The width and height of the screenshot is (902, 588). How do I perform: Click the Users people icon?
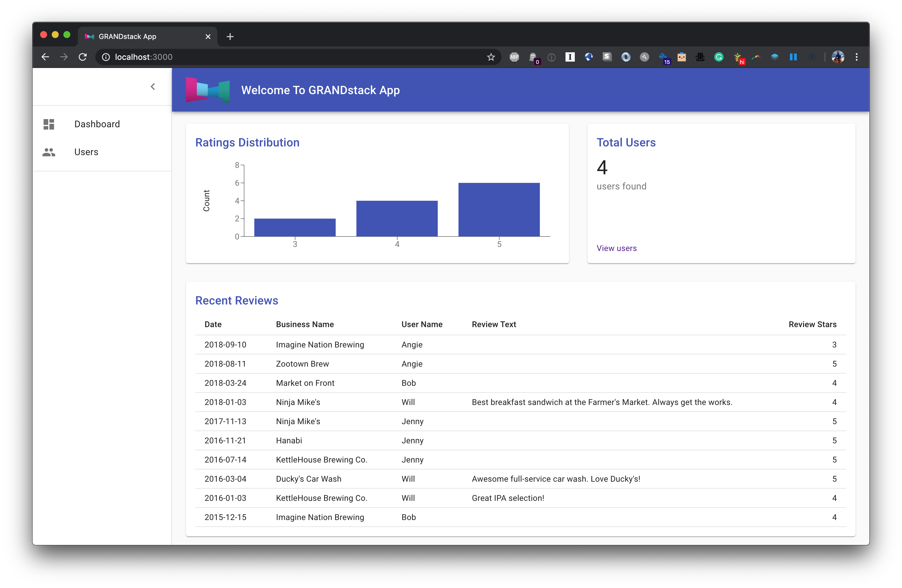point(49,152)
